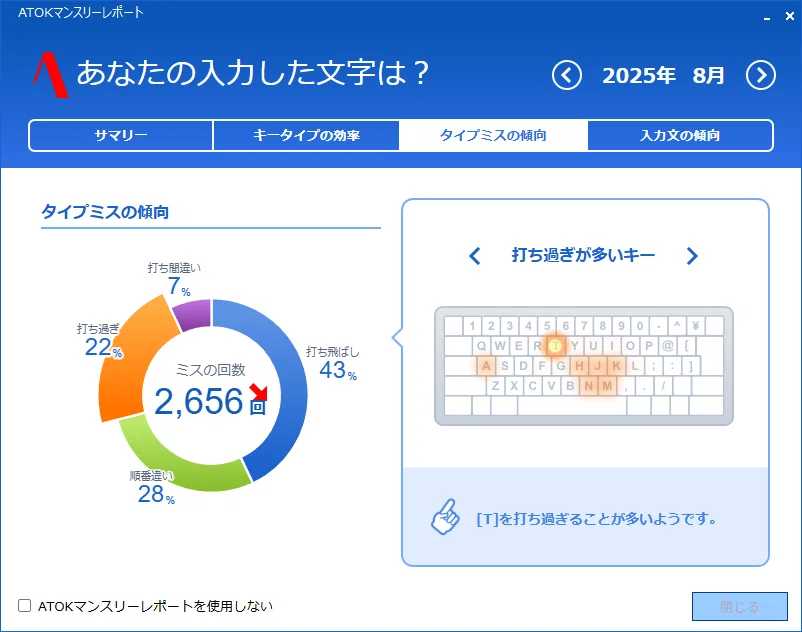Screen dimensions: 802x632
Task: Click the red ATOK logo
Action: tap(51, 75)
